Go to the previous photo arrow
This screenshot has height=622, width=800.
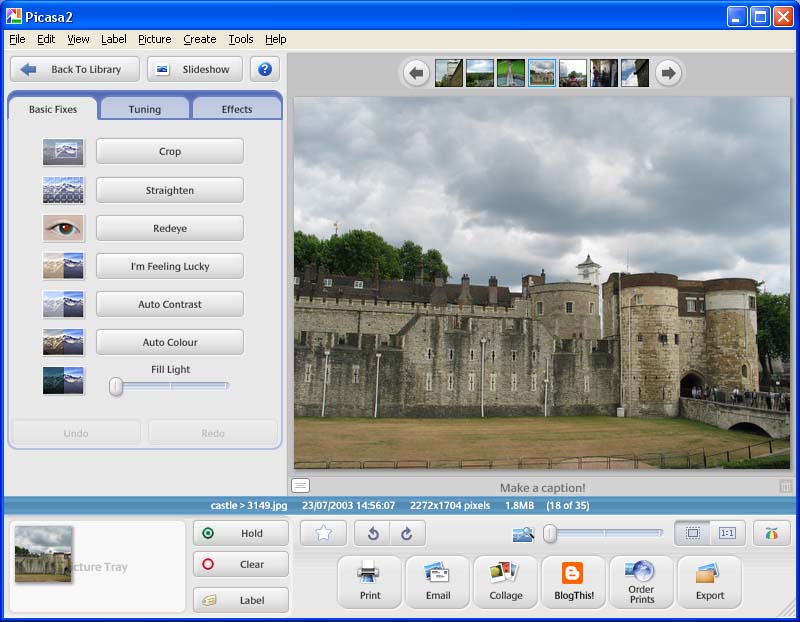417,73
